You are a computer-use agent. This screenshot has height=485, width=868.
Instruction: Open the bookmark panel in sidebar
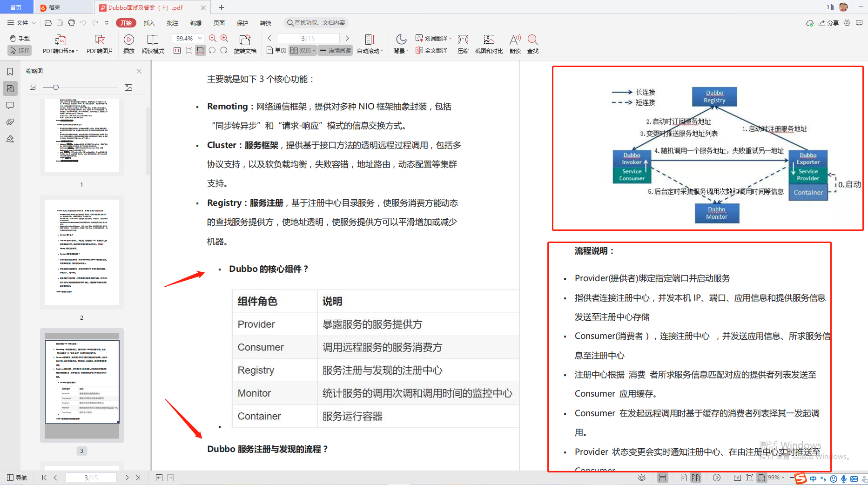coord(10,72)
